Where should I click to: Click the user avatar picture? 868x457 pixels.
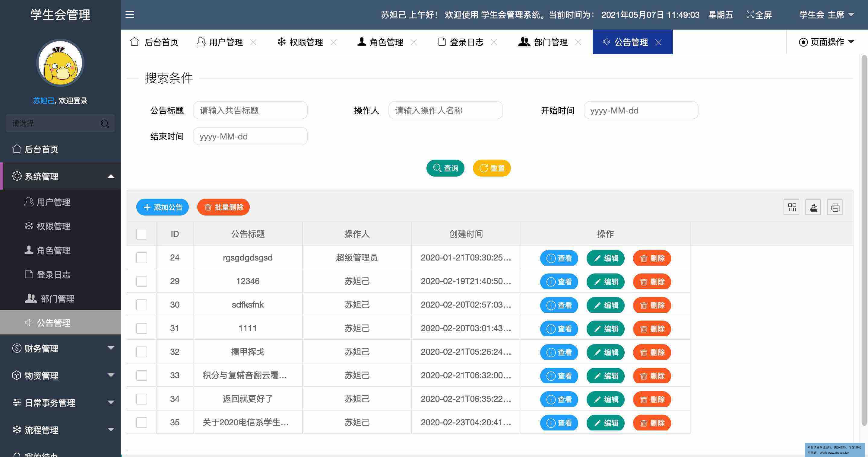[60, 63]
